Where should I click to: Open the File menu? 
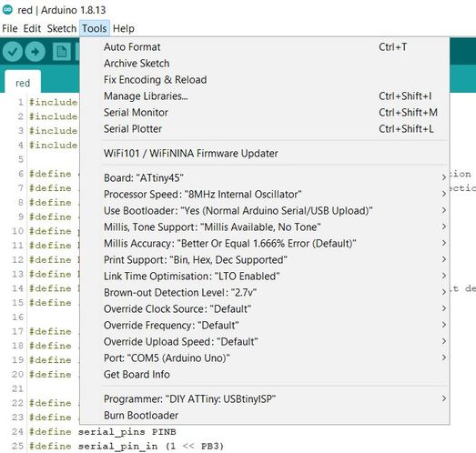[10, 28]
